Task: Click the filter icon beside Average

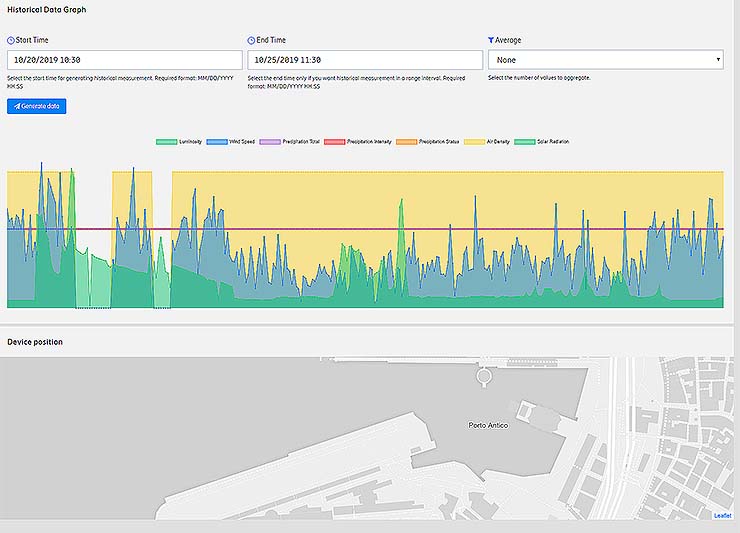Action: click(491, 40)
